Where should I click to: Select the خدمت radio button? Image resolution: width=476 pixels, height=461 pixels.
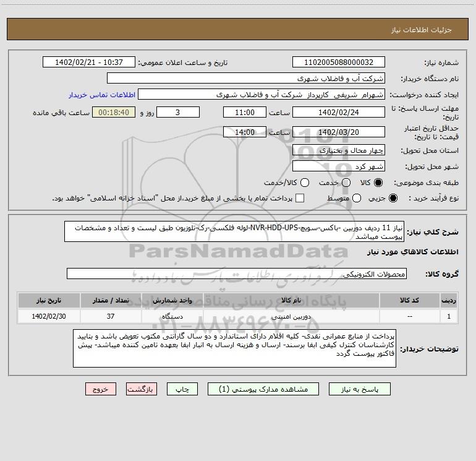(346, 183)
